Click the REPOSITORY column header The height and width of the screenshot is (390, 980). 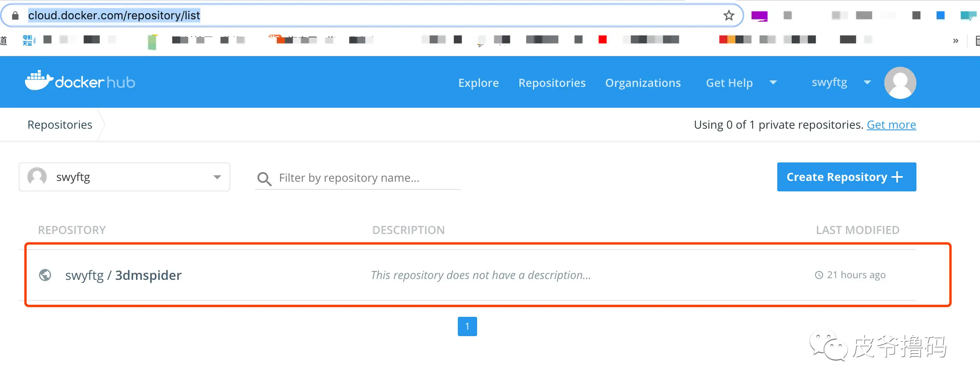point(72,230)
